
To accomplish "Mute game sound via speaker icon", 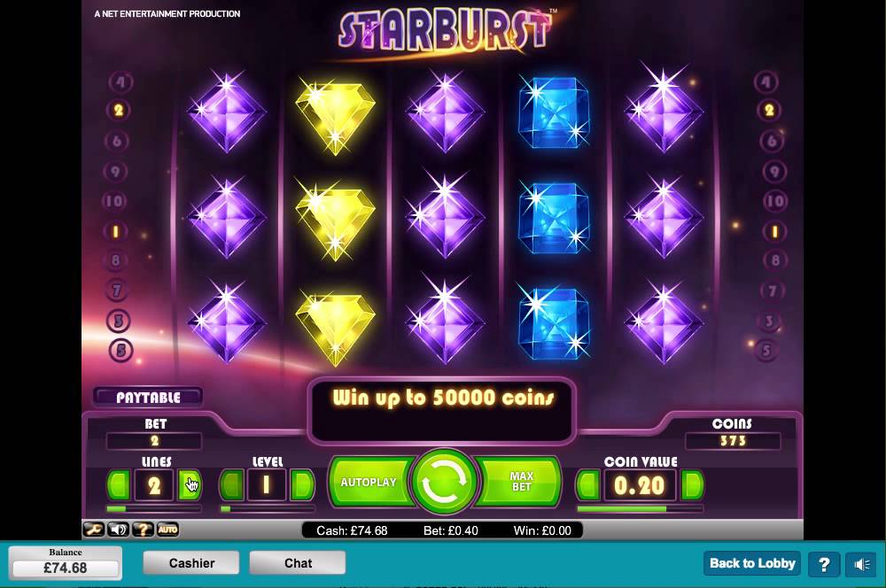I will click(118, 530).
